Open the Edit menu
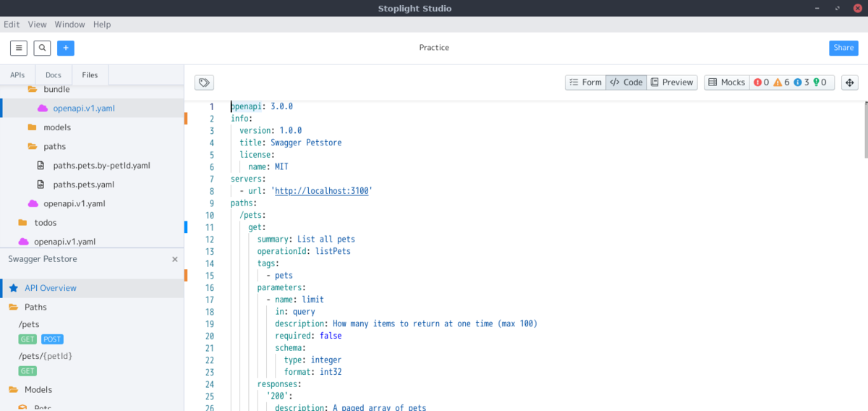 coord(12,25)
